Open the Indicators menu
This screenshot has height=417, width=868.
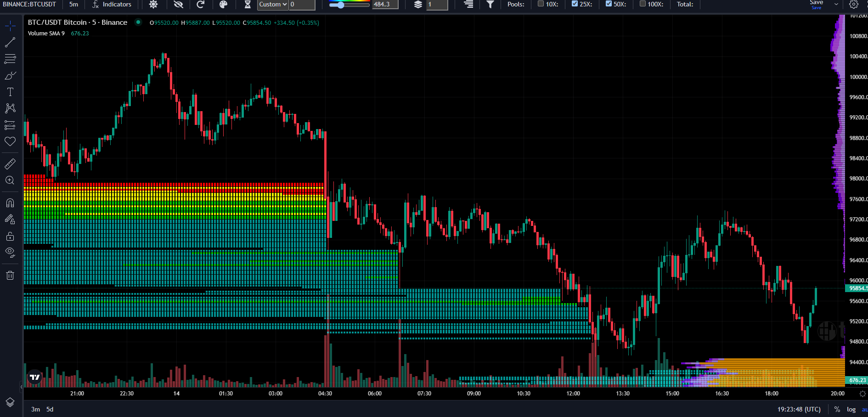coord(112,5)
